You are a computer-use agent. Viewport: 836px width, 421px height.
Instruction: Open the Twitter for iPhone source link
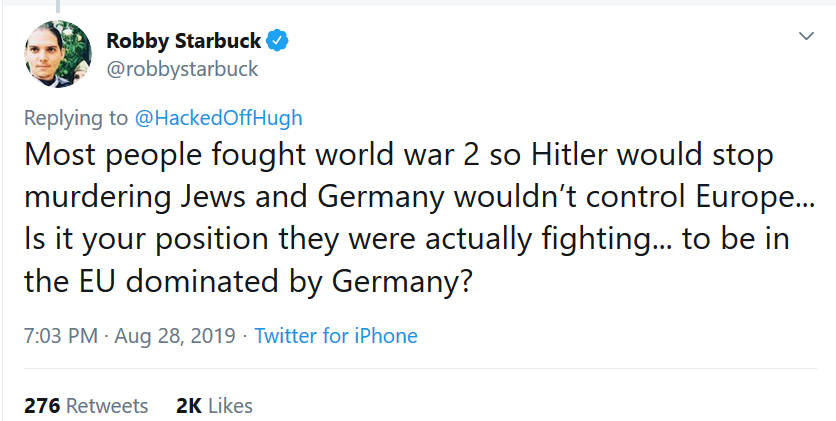pos(336,336)
